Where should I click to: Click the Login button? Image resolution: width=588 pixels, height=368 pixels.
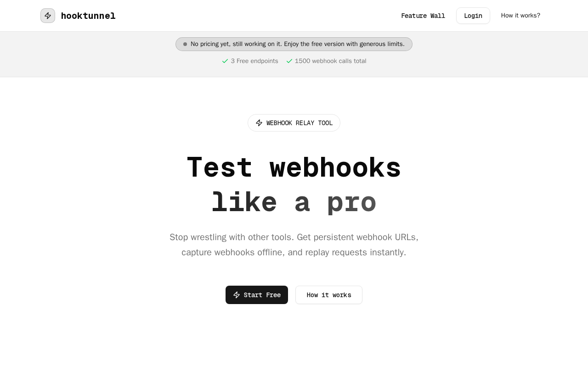[473, 16]
